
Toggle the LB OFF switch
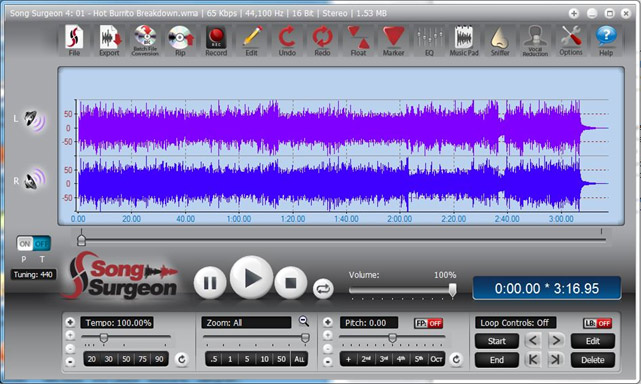pos(597,323)
